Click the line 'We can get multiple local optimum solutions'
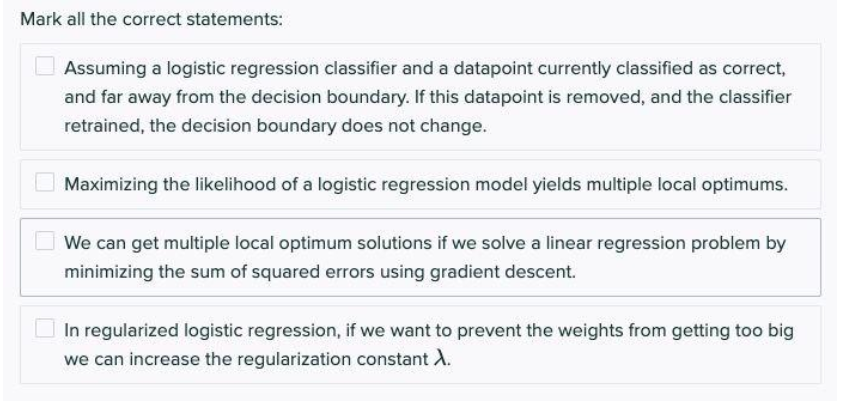847x405 pixels. (x=425, y=243)
